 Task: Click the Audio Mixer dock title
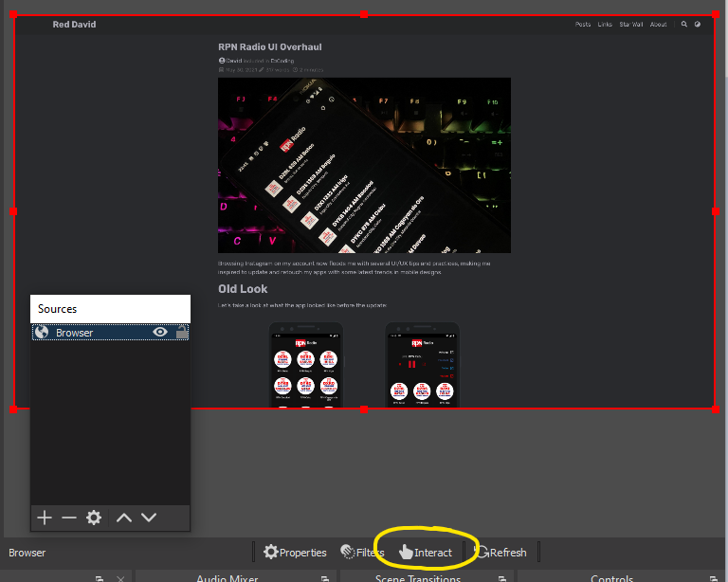227,578
